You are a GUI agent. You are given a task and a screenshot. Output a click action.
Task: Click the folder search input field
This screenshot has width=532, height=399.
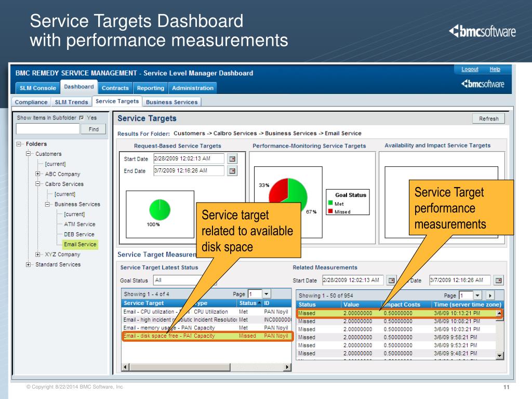click(48, 129)
